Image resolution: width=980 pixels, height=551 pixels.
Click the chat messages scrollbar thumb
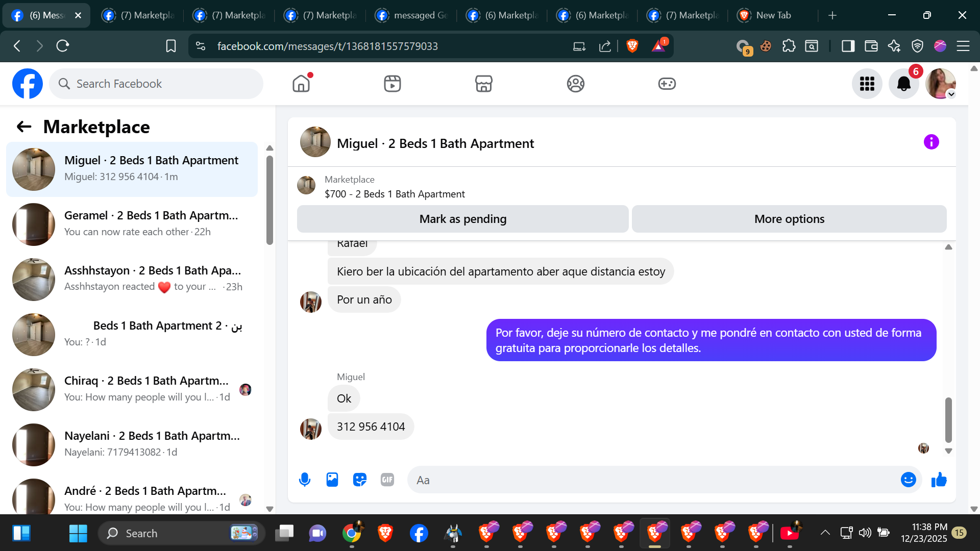tap(948, 419)
